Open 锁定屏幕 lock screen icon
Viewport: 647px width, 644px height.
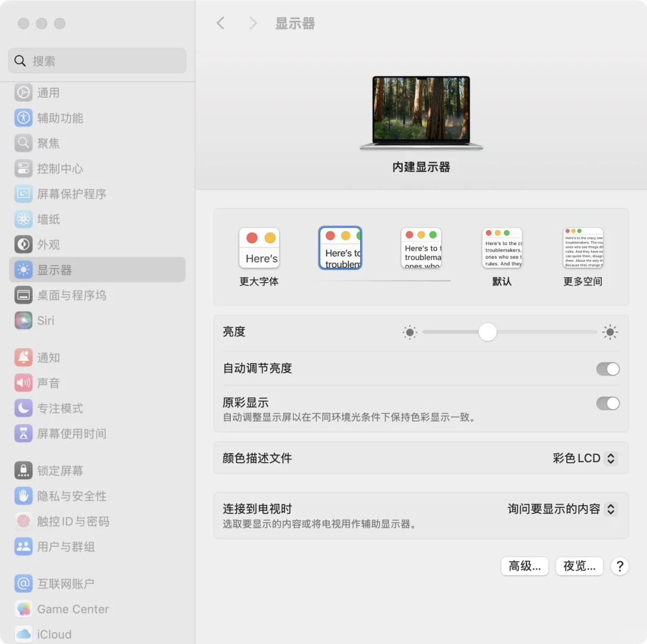[23, 470]
